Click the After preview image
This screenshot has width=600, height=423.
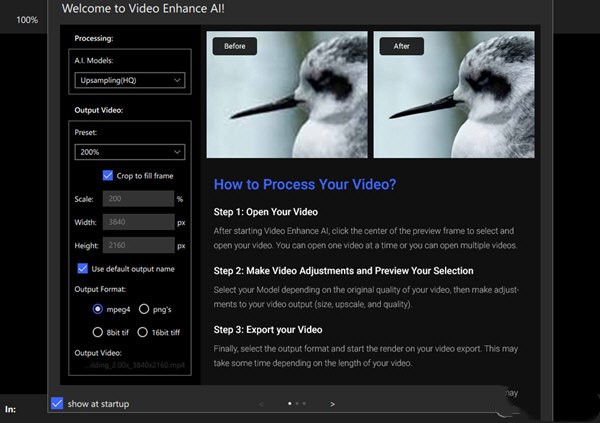click(x=454, y=95)
